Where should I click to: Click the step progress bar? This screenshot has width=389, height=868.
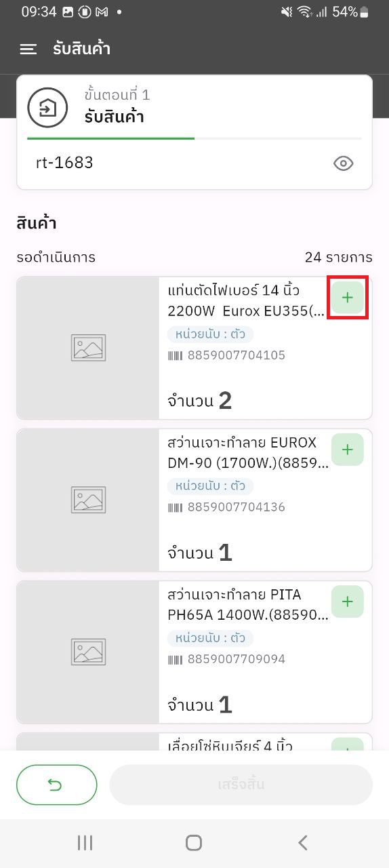(194, 138)
